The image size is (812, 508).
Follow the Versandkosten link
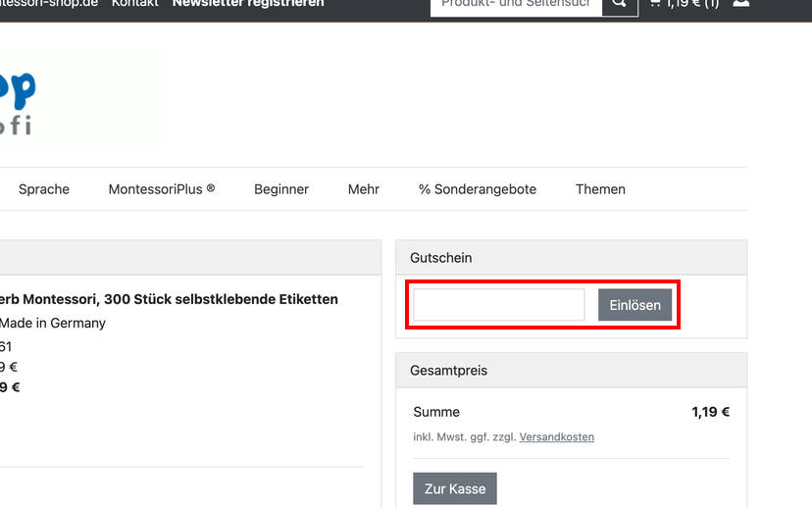557,437
